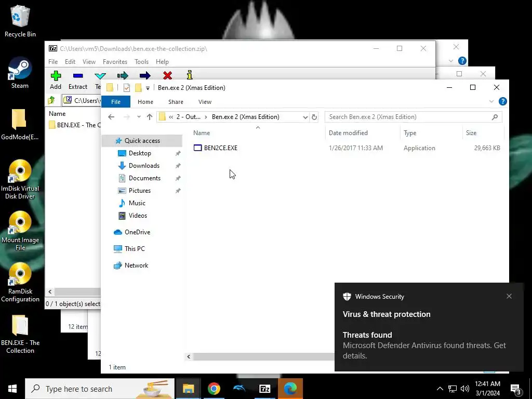Select RamDisk Configuration desktop shortcut
532x399 pixels.
coord(20,283)
